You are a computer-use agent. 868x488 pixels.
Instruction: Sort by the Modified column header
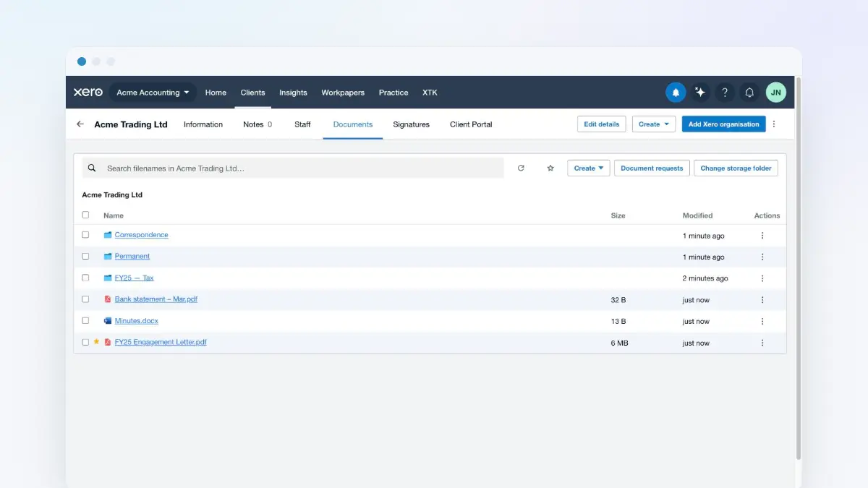click(x=697, y=215)
